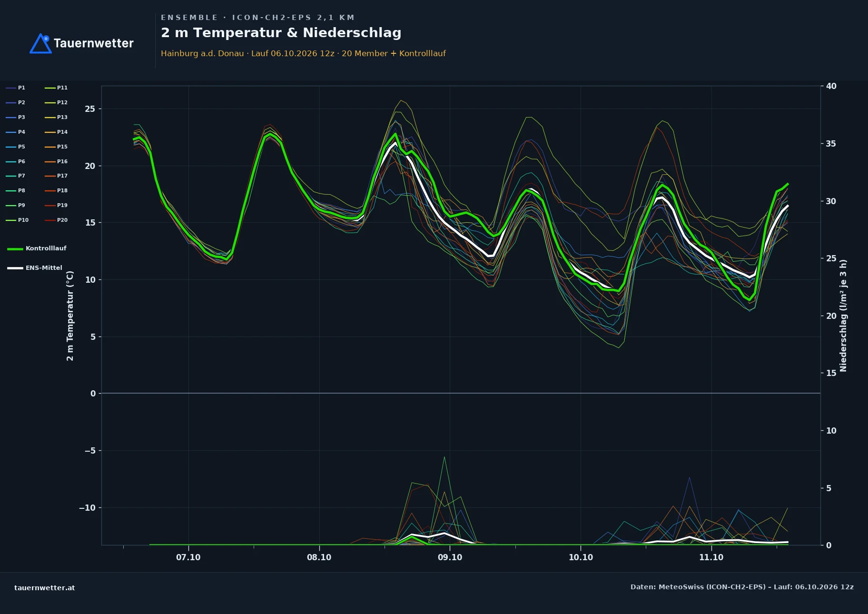Click the P10 legend entry
868x614 pixels.
click(x=17, y=220)
